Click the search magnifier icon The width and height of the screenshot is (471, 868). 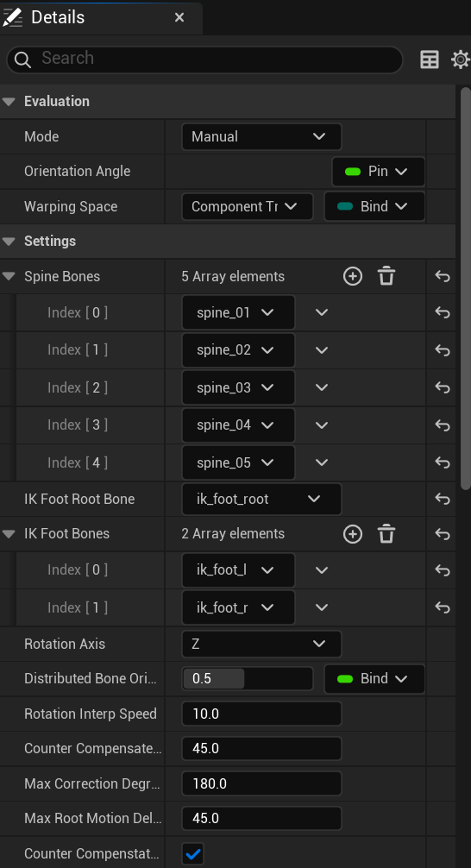pos(22,60)
